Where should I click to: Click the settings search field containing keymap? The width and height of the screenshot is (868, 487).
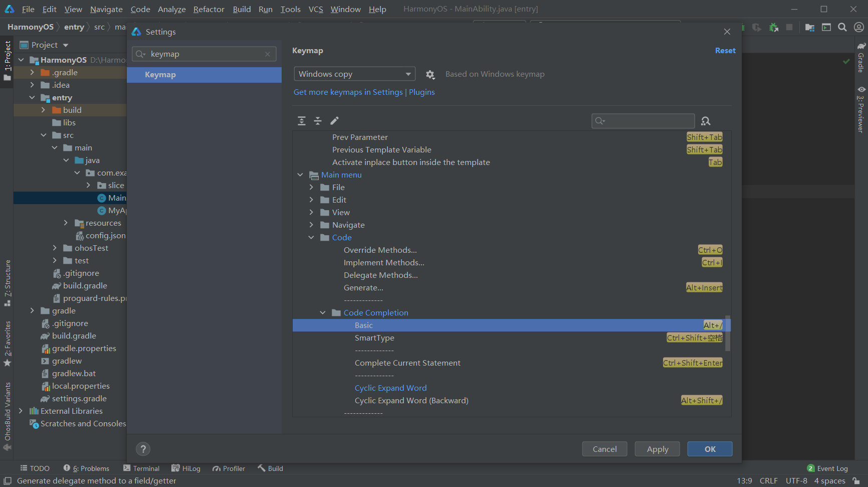pos(204,54)
